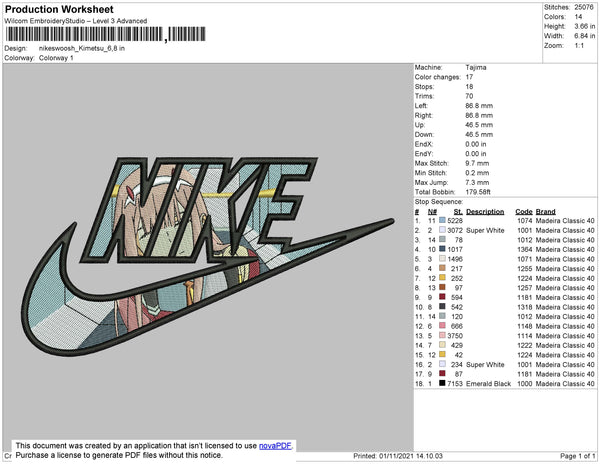600x464 pixels.
Task: Click the Zoom value '1:1'
Action: (x=579, y=46)
